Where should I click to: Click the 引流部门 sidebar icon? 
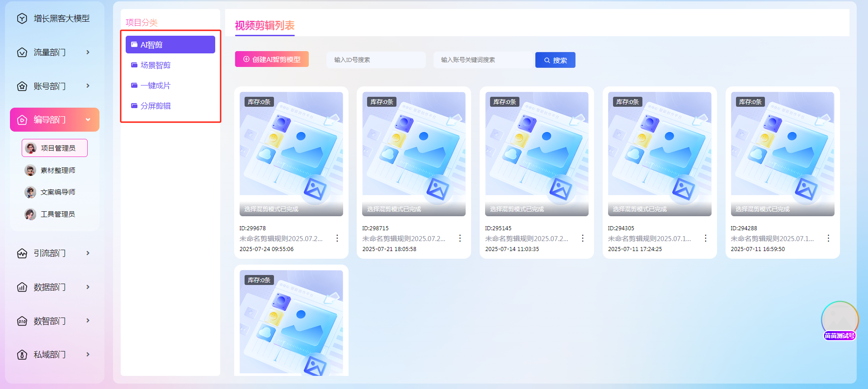point(22,253)
